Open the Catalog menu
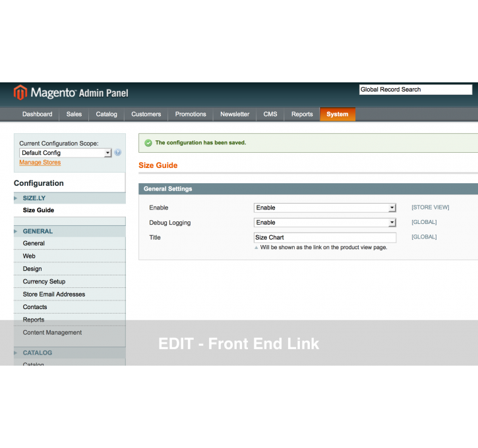The height and width of the screenshot is (448, 478). click(106, 114)
